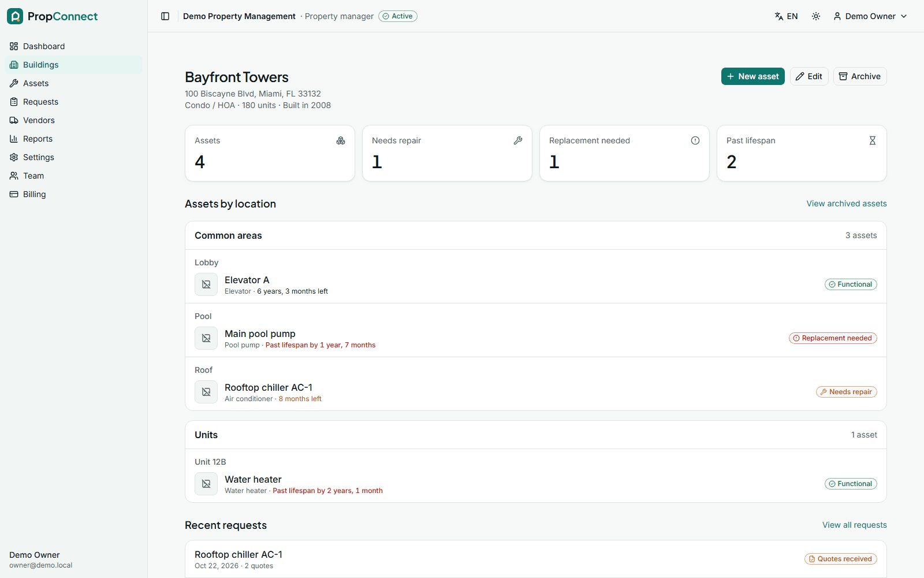Screen dimensions: 924x578
Task: Click the Active status badge in header
Action: [398, 16]
